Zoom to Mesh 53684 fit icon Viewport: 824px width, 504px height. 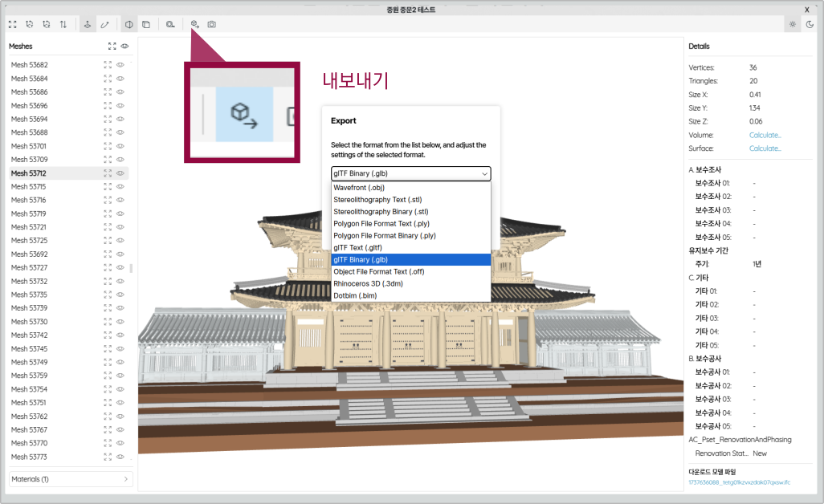[x=108, y=79]
